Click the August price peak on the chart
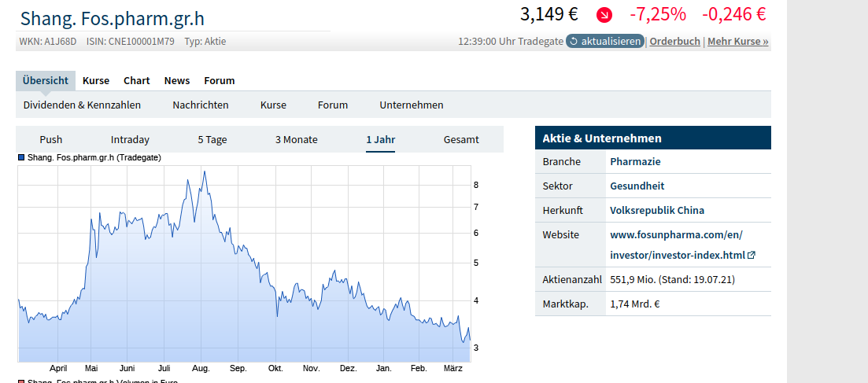Screen dimensions: 868x383 click(x=204, y=171)
